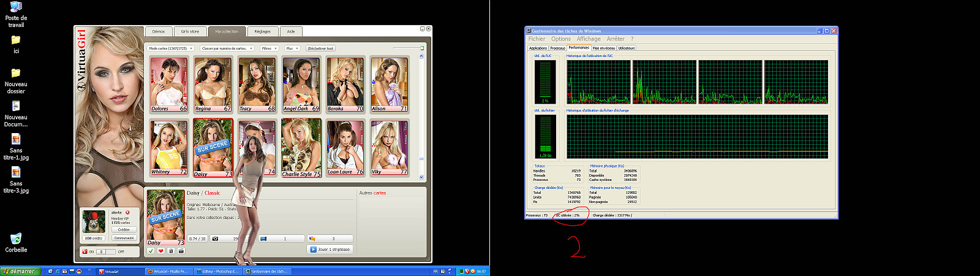Image resolution: width=980 pixels, height=276 pixels.
Task: Select the Dolores 66 card
Action: [x=168, y=85]
